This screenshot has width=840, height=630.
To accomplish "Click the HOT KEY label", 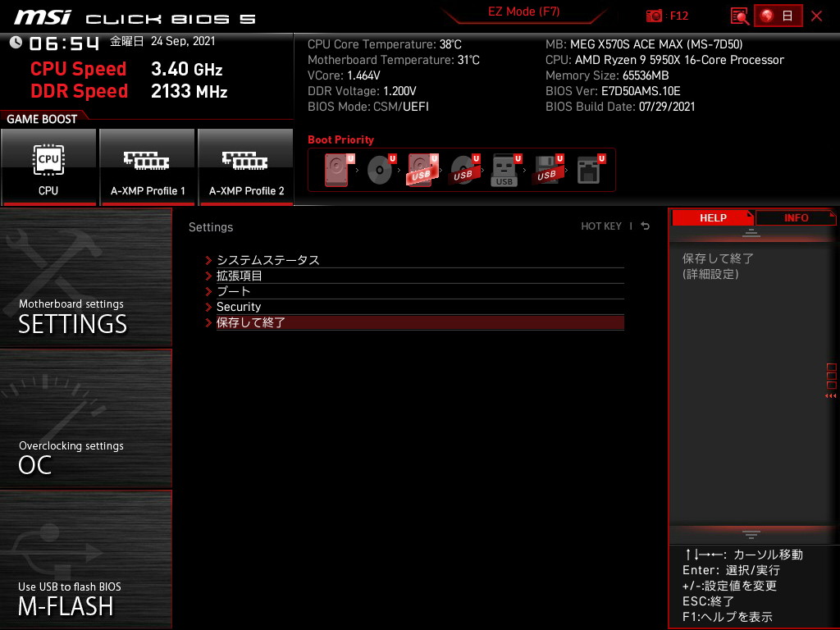I will 601,226.
